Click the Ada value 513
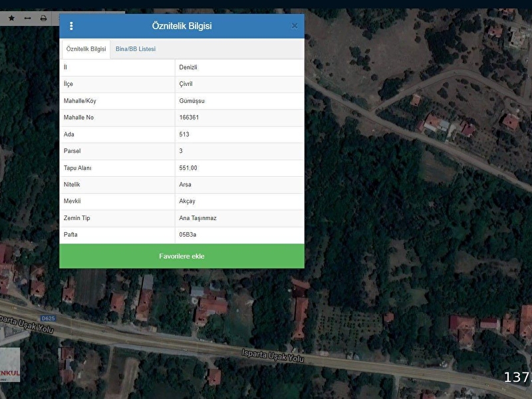Viewport: 532px width, 399px height. click(184, 134)
